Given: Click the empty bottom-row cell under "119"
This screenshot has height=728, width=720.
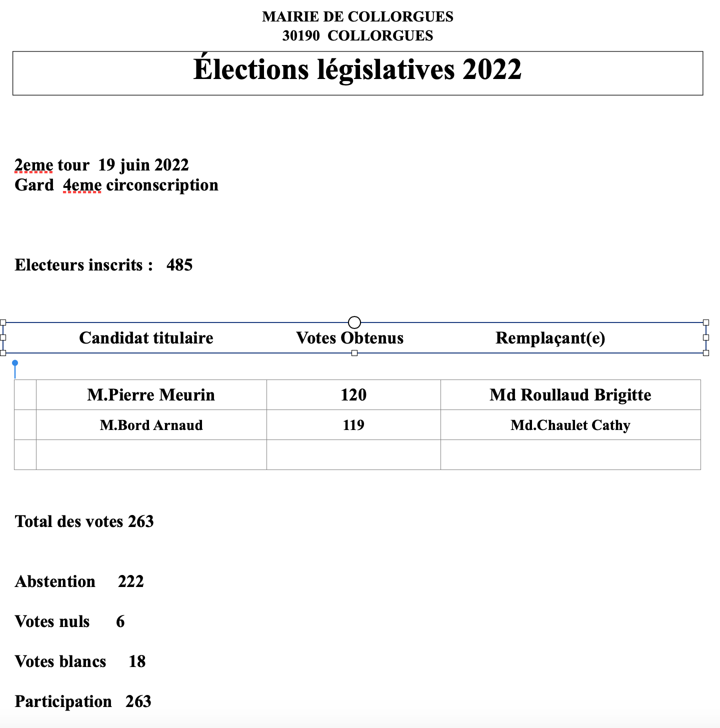Looking at the screenshot, I should click(353, 454).
